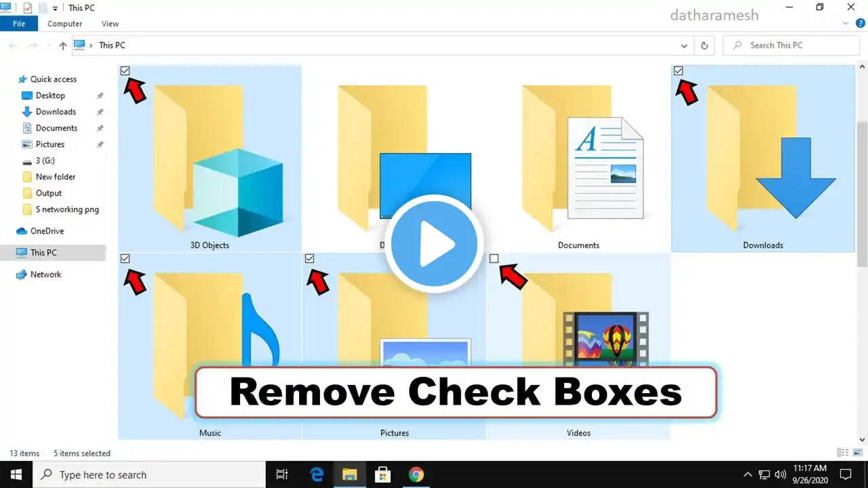This screenshot has height=488, width=868.
Task: Open Customize Quick Access Toolbar dropdown
Action: [x=56, y=8]
